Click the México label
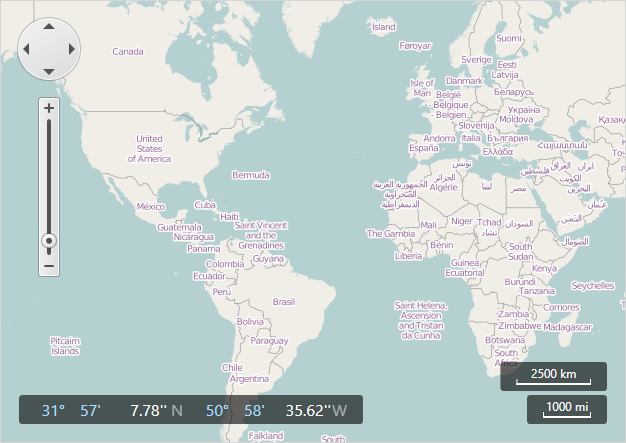The height and width of the screenshot is (443, 626). [151, 206]
